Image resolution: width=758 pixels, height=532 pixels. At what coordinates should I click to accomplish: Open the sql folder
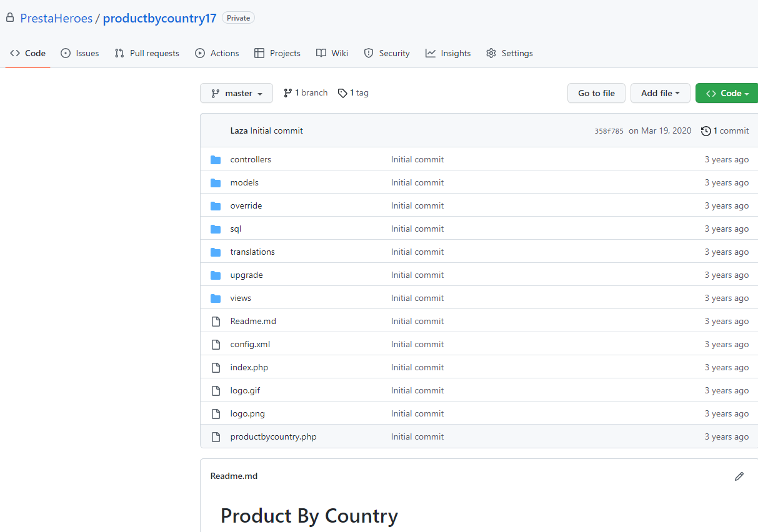236,229
